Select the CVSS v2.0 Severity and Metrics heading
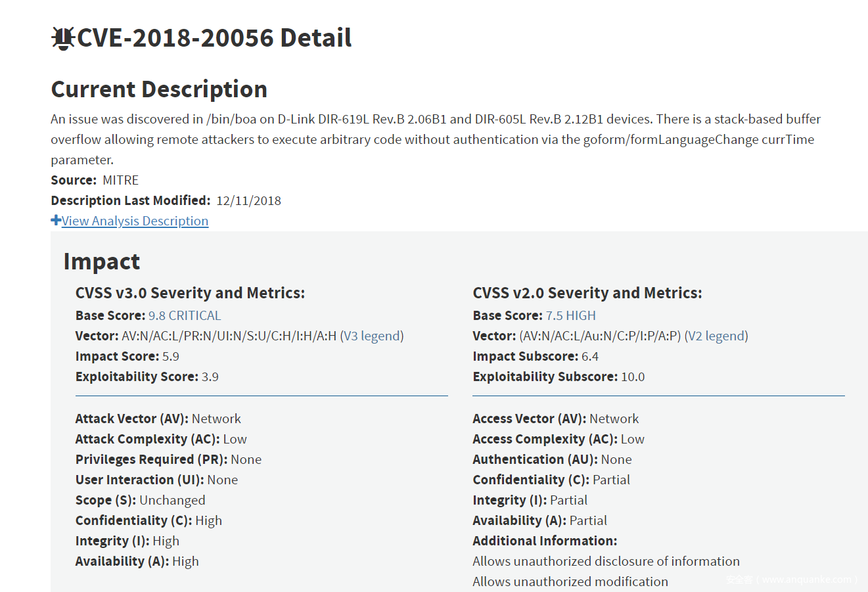This screenshot has height=592, width=868. (587, 293)
